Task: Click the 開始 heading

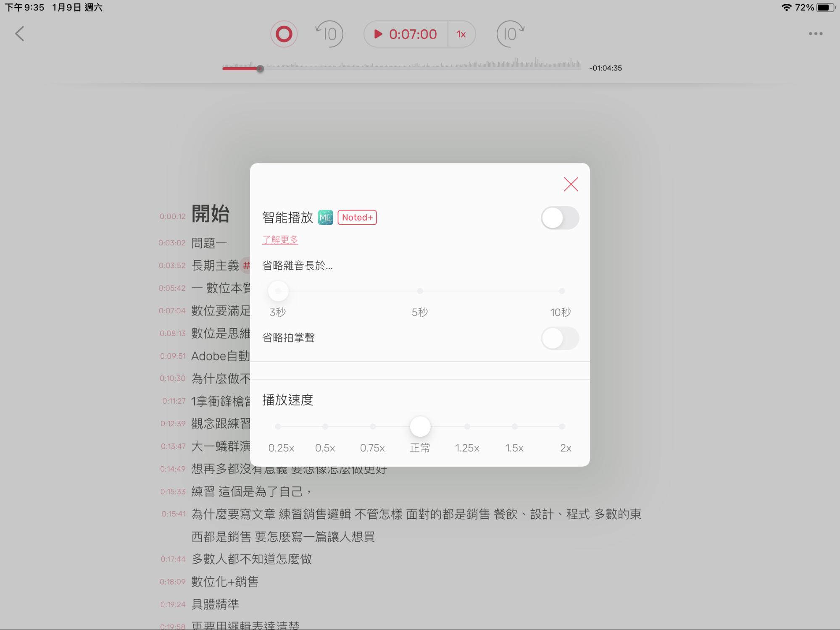Action: [x=211, y=214]
